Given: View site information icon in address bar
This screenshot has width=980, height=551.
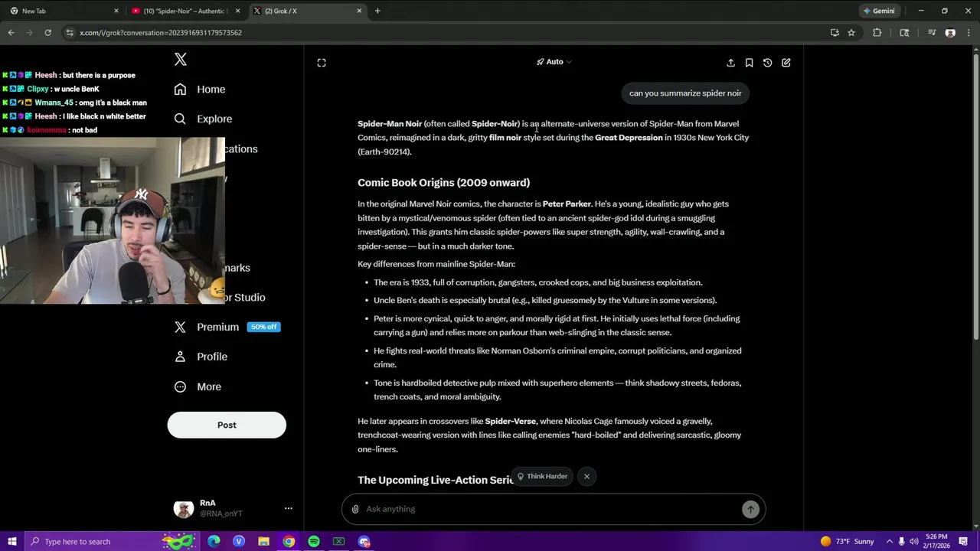Looking at the screenshot, I should point(70,33).
